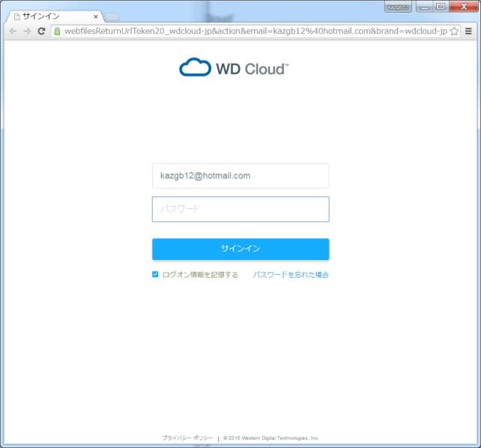
Task: Click the blue サインイン button
Action: coord(240,249)
